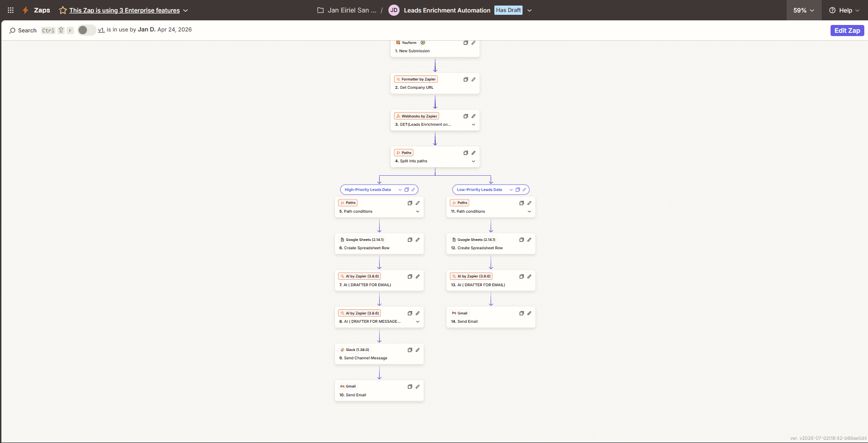
Task: Expand step 11 Path conditions chevron
Action: tap(529, 211)
